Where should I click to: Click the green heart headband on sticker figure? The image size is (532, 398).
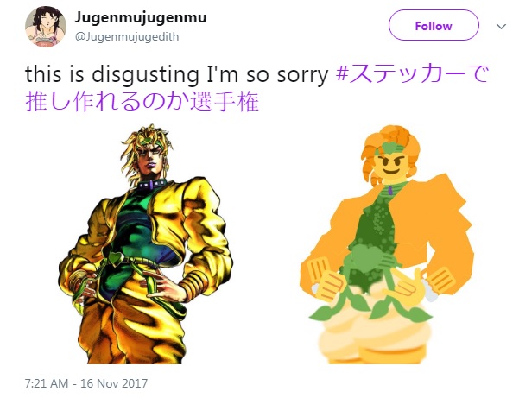(391, 148)
